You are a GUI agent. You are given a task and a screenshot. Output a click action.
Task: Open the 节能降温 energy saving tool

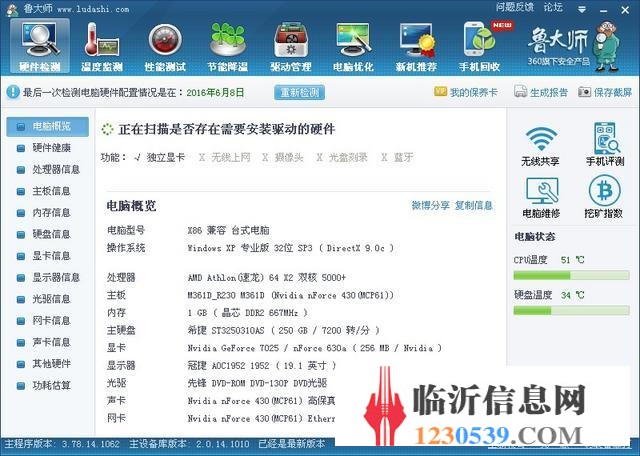[228, 47]
